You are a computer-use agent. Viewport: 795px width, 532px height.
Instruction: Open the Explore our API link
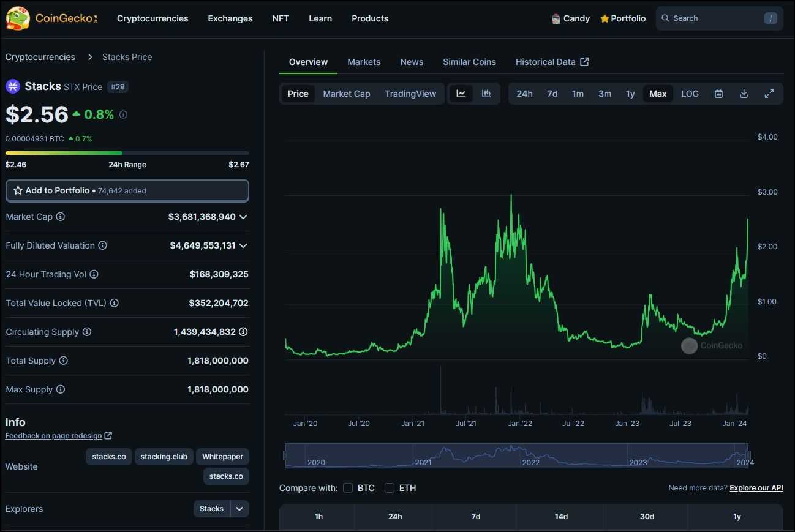pyautogui.click(x=756, y=488)
